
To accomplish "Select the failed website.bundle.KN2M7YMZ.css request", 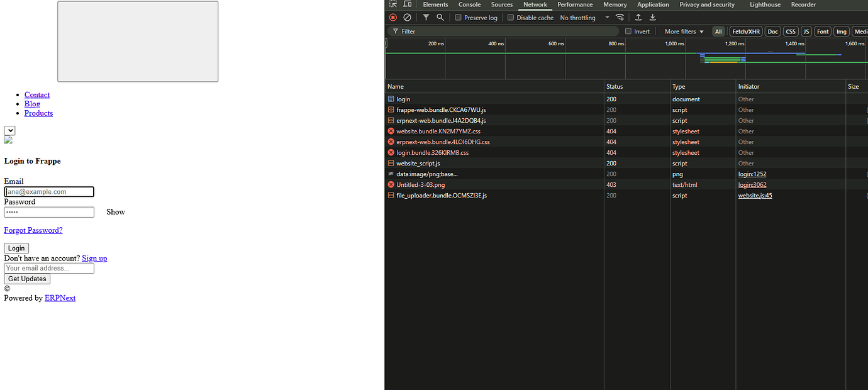I will tap(439, 131).
